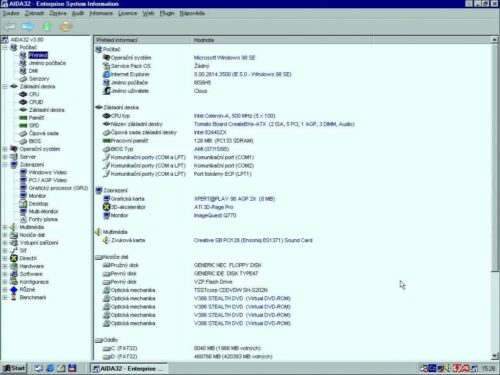Open the DirectX node icon
This screenshot has height=375, width=500.
(14, 258)
